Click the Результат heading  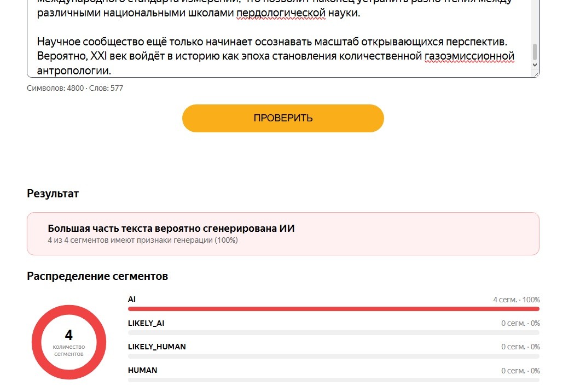click(53, 194)
